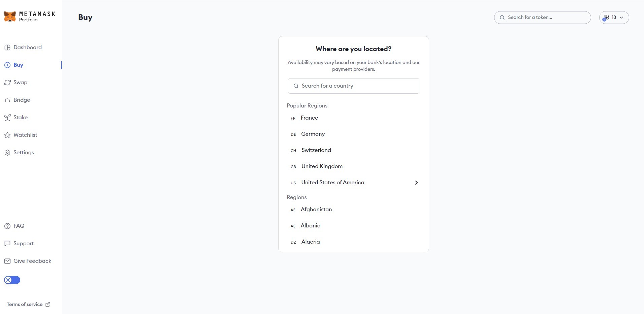Click the country search field
Screen dimensions: 644x314
point(354,86)
